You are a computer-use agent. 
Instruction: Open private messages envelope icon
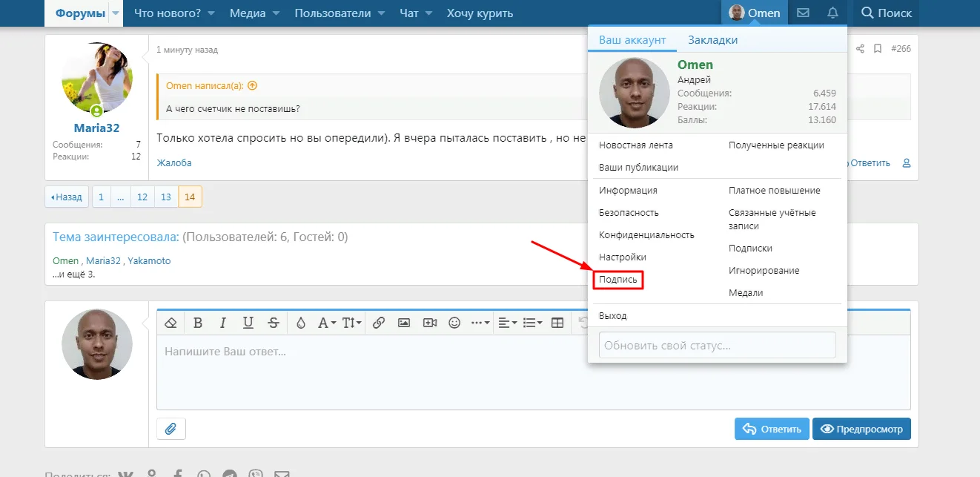click(x=803, y=13)
